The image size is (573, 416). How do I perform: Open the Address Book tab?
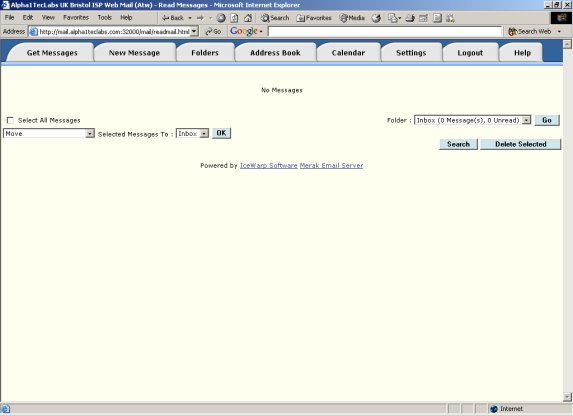tap(275, 53)
